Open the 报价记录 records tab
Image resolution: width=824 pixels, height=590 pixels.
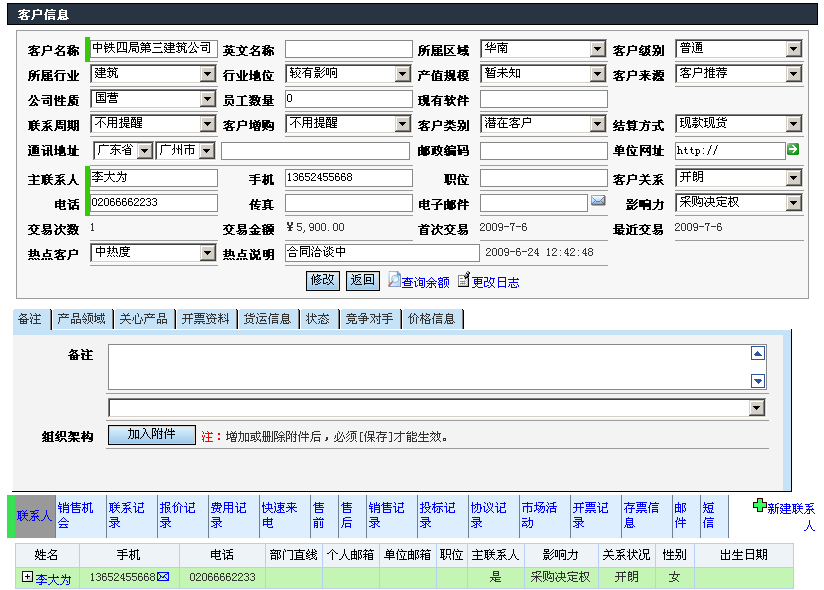[183, 515]
